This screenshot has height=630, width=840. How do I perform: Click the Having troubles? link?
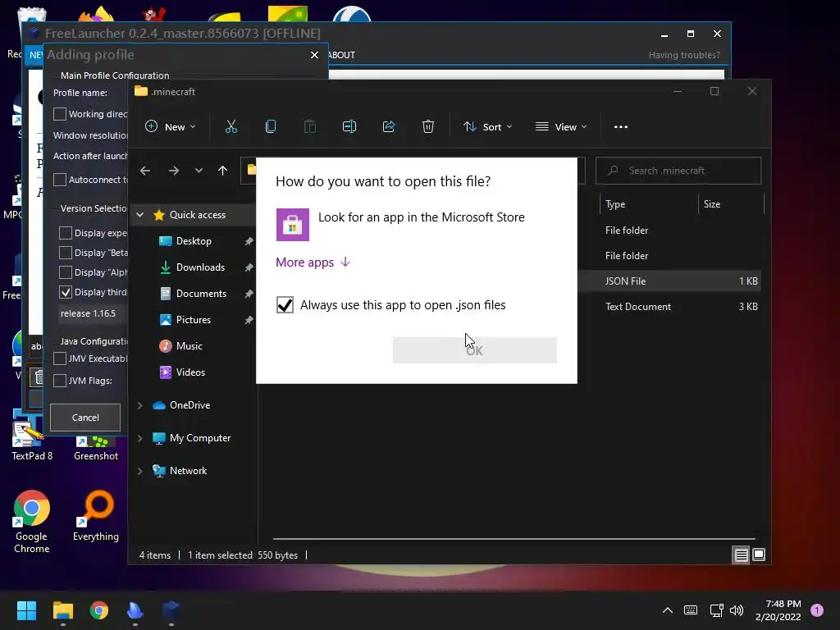pos(684,55)
